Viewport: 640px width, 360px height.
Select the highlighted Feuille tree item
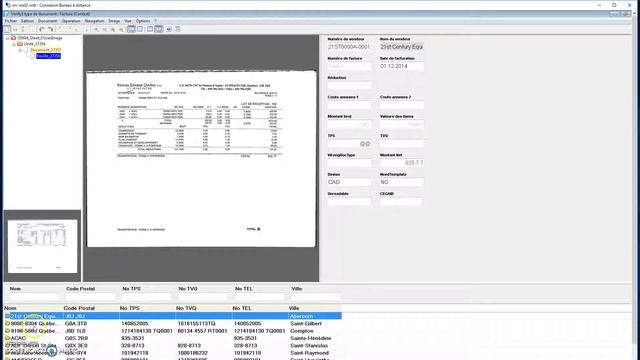click(x=48, y=56)
